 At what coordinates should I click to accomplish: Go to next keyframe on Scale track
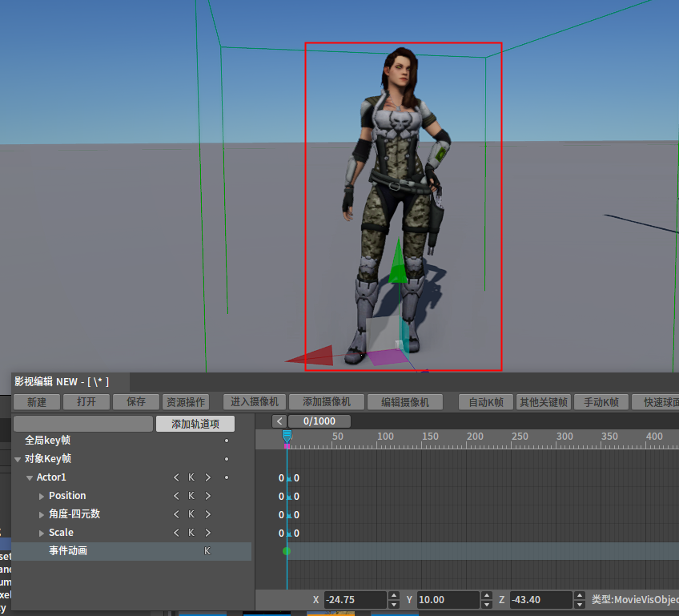point(208,533)
